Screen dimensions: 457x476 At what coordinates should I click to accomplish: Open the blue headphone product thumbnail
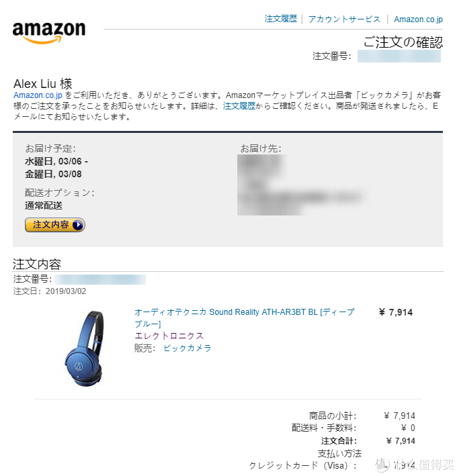coord(85,348)
